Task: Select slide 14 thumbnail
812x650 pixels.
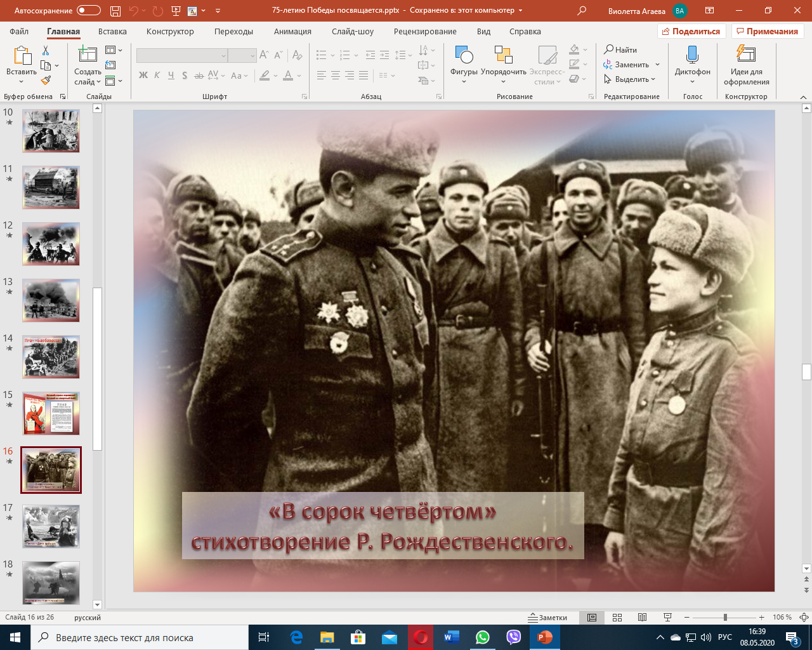Action: [x=51, y=357]
